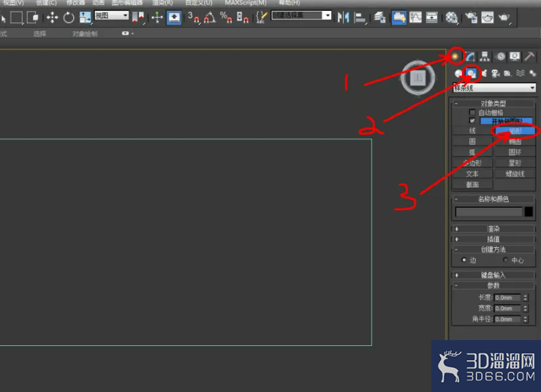The image size is (541, 392).
Task: Click the black object color swatch
Action: click(x=529, y=211)
